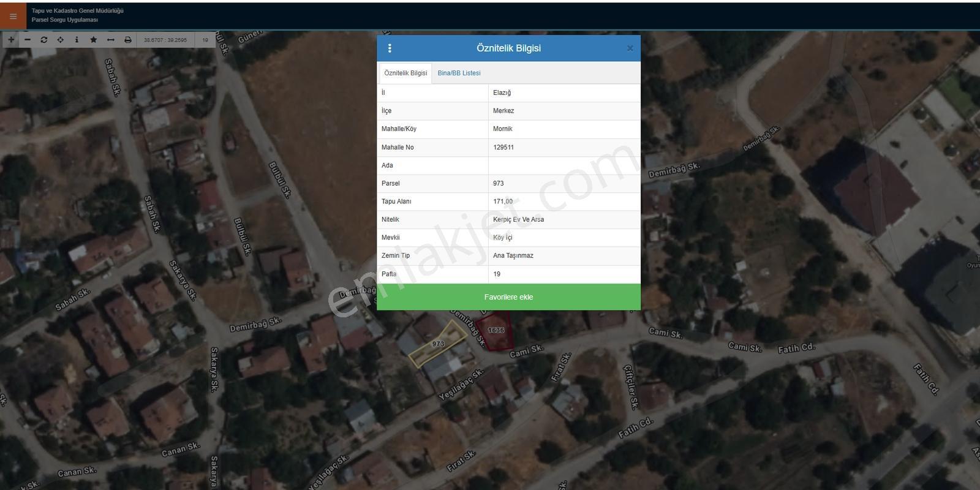Screen dimensions: 980x490
Task: Zoom out with the minus tool
Action: point(28,40)
